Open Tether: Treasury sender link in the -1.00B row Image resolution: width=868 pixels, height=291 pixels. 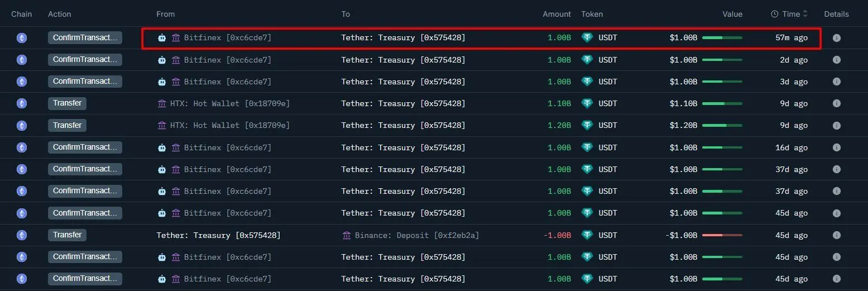(x=218, y=235)
